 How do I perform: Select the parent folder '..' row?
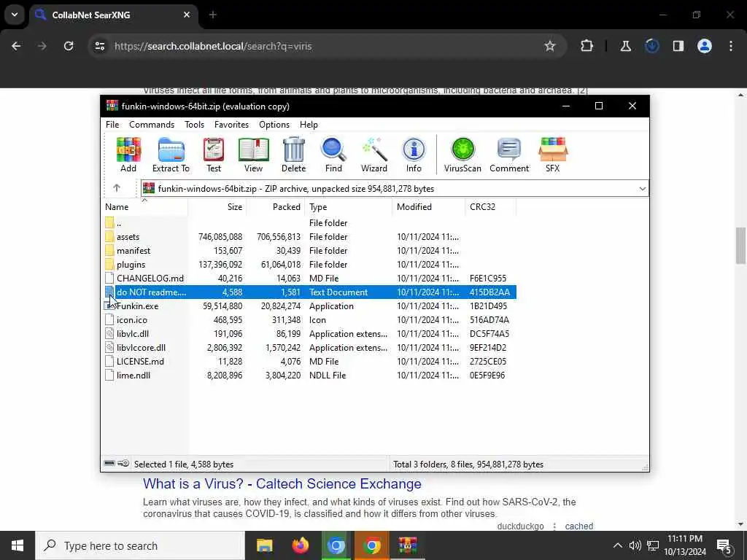point(309,223)
